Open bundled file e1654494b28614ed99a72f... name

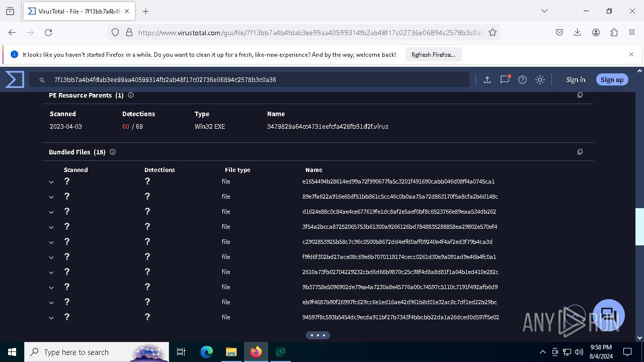[x=398, y=182]
